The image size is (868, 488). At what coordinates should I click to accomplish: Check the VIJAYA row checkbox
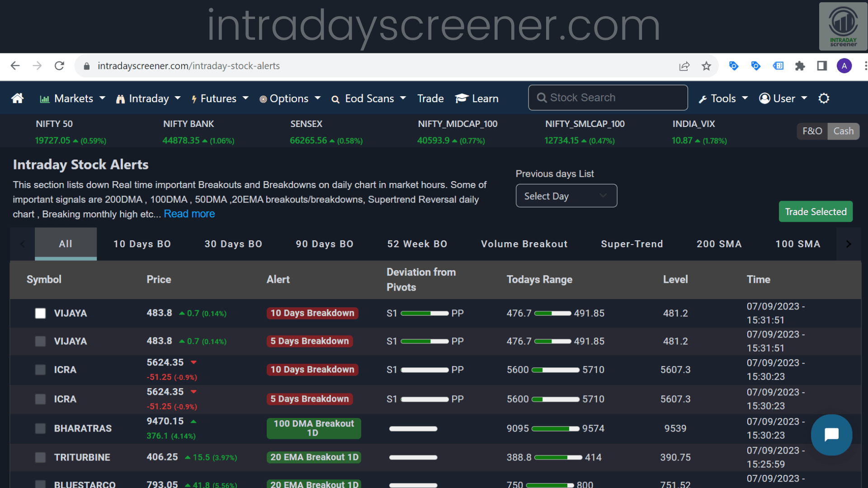click(40, 313)
